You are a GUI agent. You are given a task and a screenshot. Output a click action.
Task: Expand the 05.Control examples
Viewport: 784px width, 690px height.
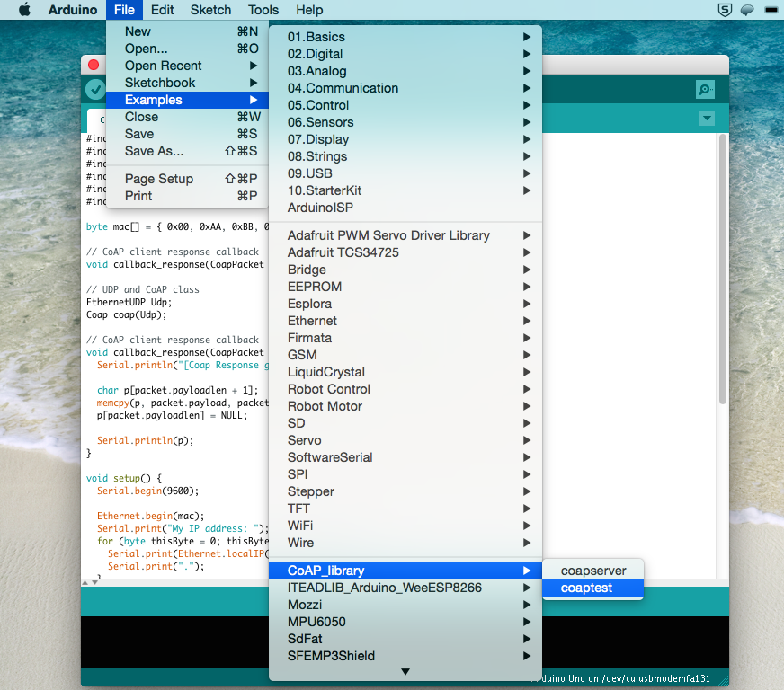coord(405,105)
